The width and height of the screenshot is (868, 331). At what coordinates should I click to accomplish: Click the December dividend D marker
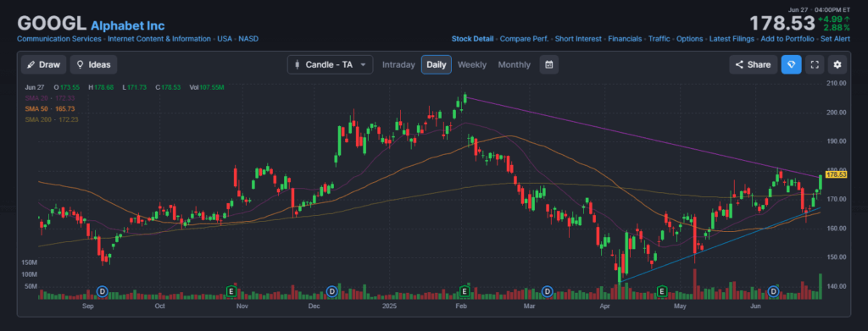331,291
